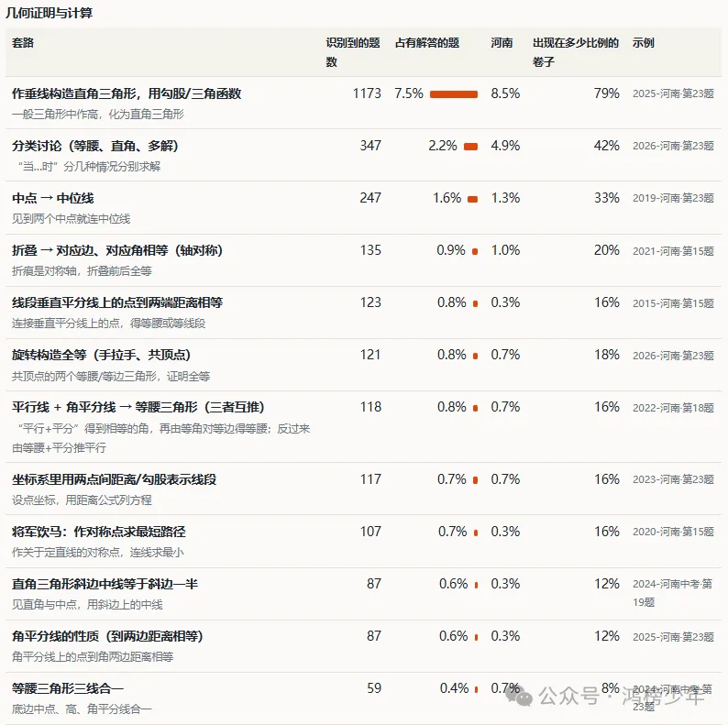The width and height of the screenshot is (728, 725).
Task: Click the count value '123'
Action: [370, 302]
